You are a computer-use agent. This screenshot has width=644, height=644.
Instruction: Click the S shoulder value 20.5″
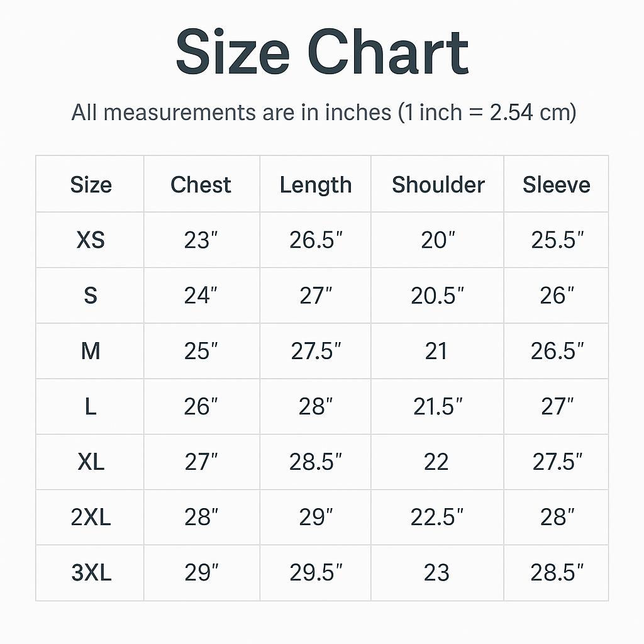[437, 296]
